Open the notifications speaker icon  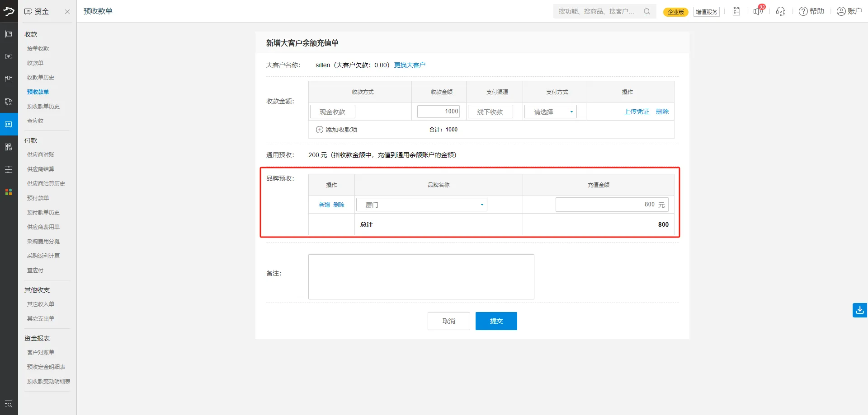[x=758, y=11]
